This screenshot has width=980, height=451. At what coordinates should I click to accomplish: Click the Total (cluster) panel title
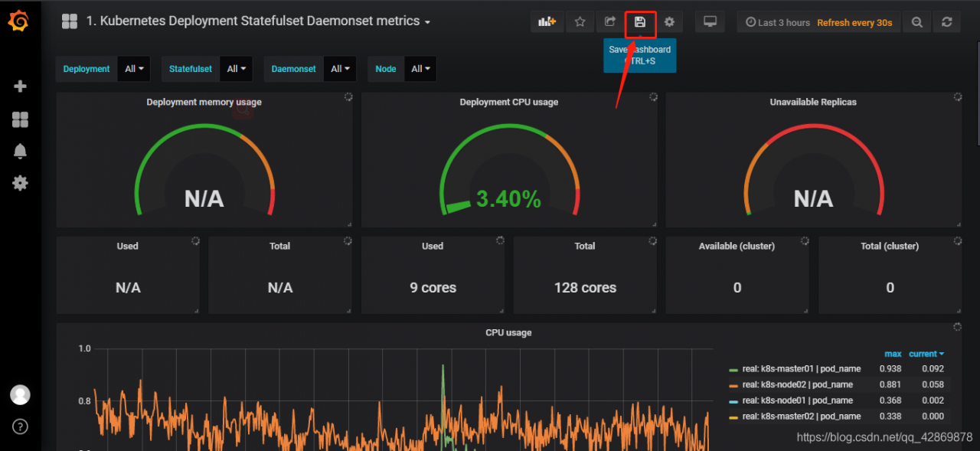[x=890, y=246]
